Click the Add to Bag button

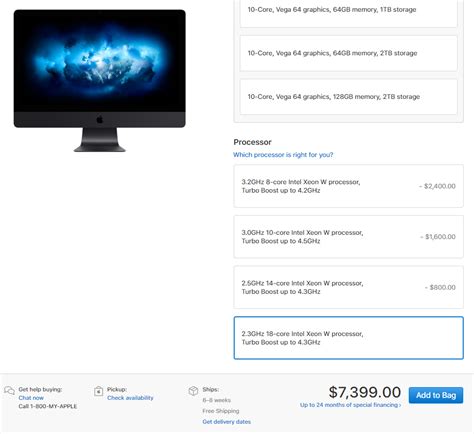click(436, 395)
